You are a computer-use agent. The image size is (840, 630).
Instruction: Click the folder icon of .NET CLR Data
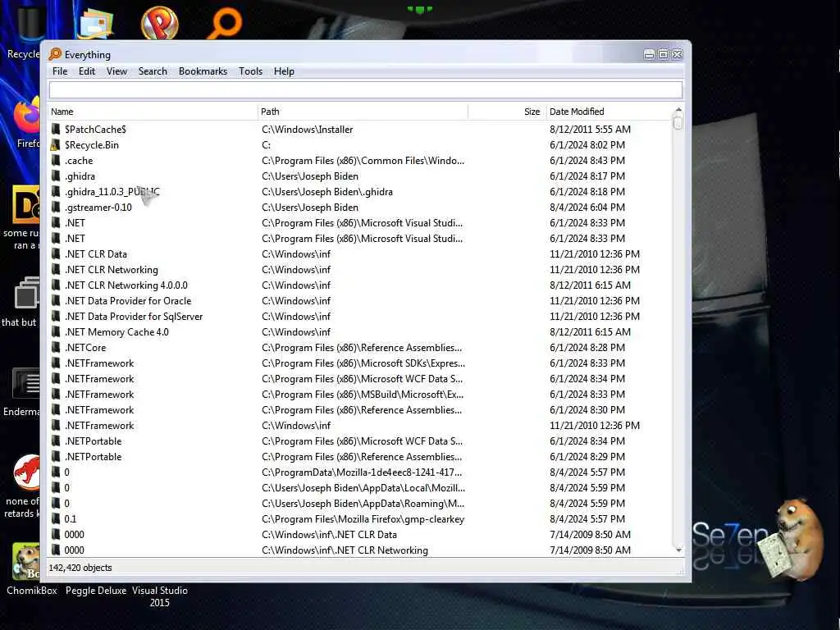(x=56, y=254)
